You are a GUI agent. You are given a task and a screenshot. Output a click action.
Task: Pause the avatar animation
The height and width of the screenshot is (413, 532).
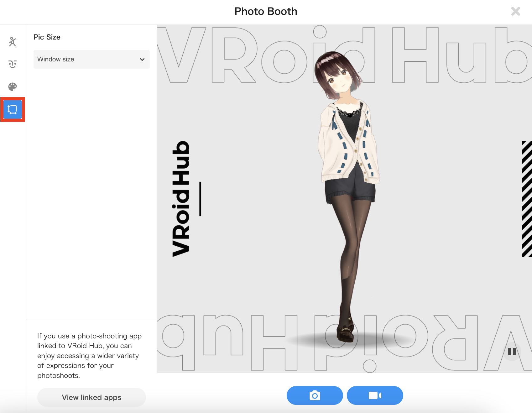pyautogui.click(x=512, y=352)
